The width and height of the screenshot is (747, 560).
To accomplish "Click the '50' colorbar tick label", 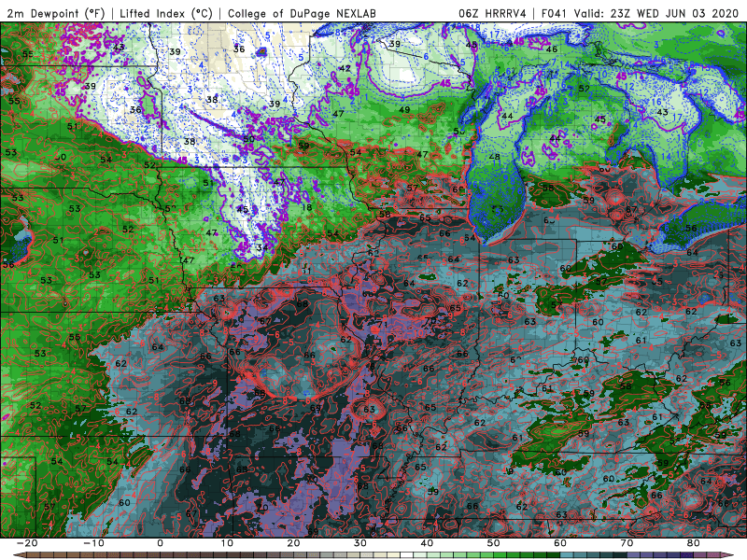I will [494, 543].
